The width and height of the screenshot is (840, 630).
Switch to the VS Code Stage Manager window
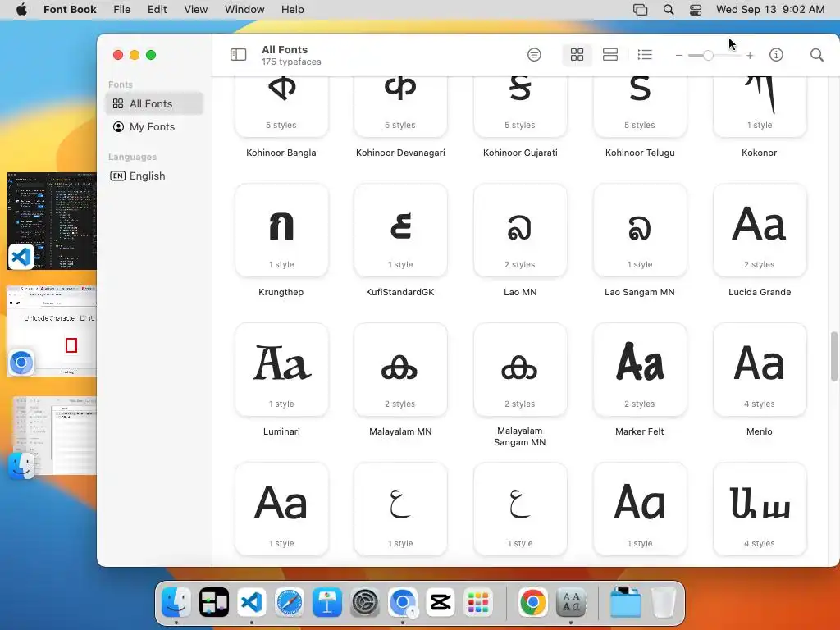tap(52, 221)
